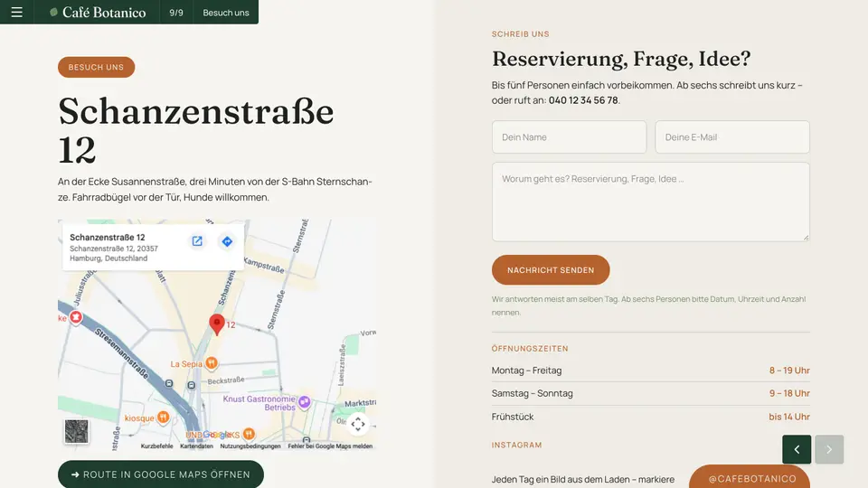Select the Montag – Freitag hours row

650,371
